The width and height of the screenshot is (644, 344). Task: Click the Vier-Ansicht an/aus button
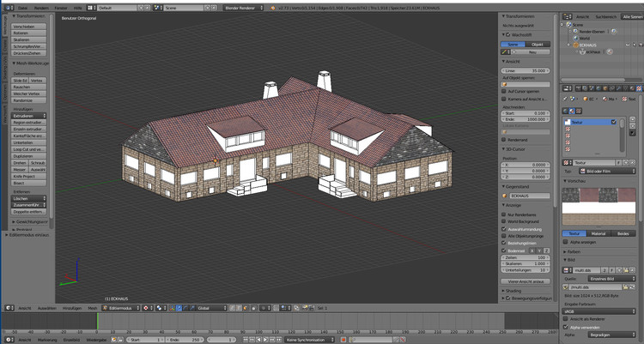pos(526,281)
